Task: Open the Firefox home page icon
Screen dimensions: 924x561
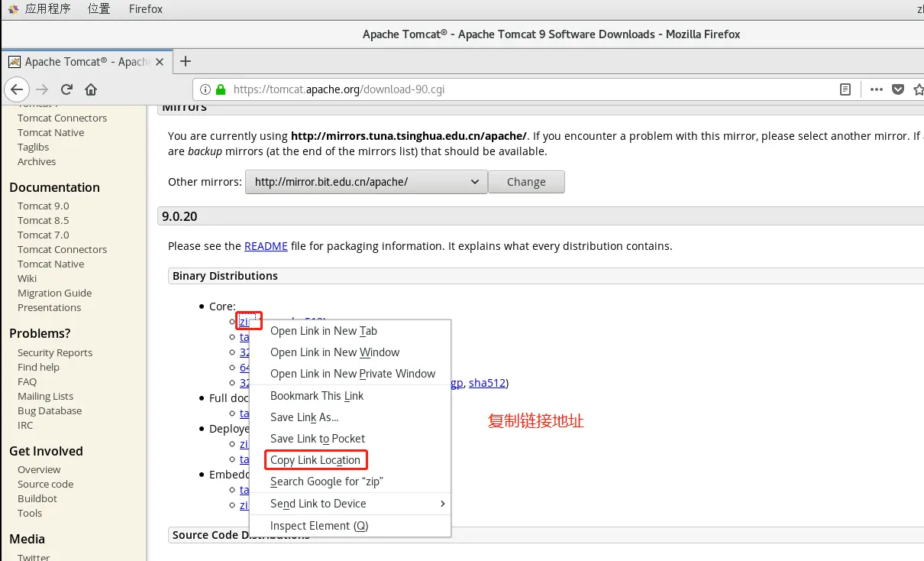Action: click(91, 89)
